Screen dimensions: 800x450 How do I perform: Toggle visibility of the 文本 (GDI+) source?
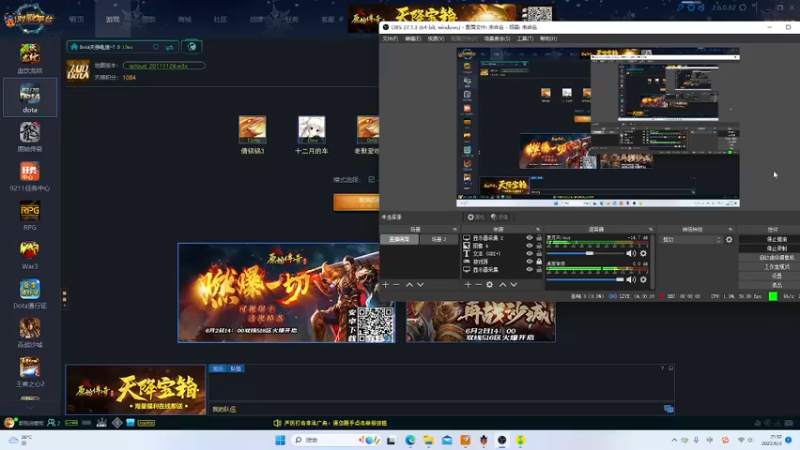(529, 253)
